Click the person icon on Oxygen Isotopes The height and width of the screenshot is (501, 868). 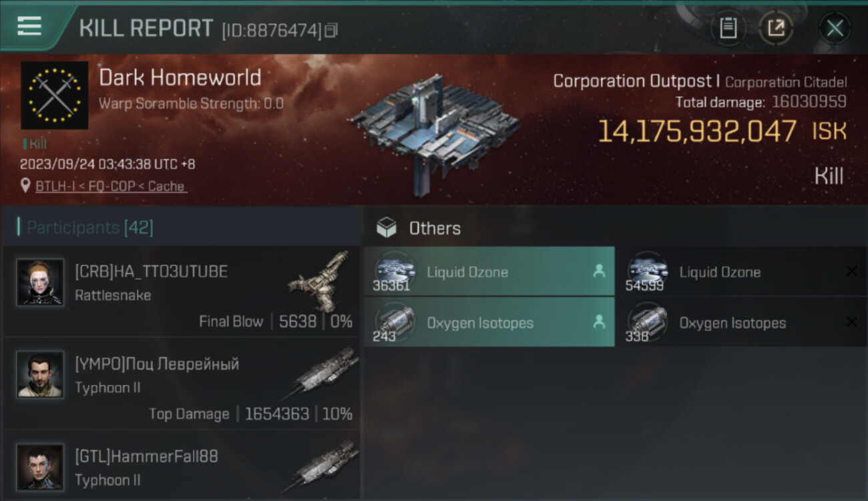click(x=599, y=322)
